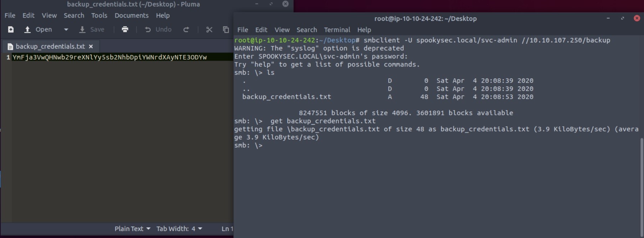
Task: Open Pluma's Tools menu
Action: [x=99, y=15]
